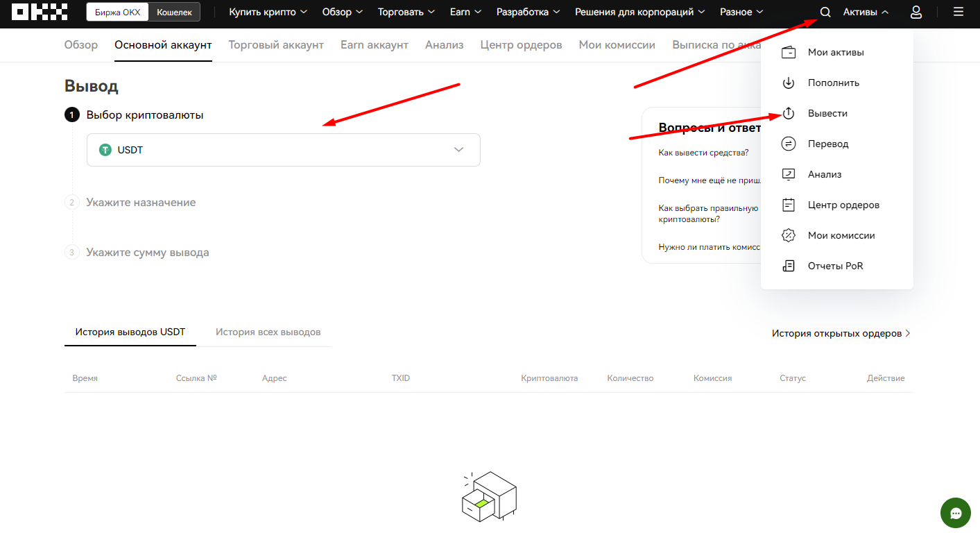The width and height of the screenshot is (980, 533).
Task: Click the Укажите сумму вывода step
Action: pyautogui.click(x=148, y=253)
